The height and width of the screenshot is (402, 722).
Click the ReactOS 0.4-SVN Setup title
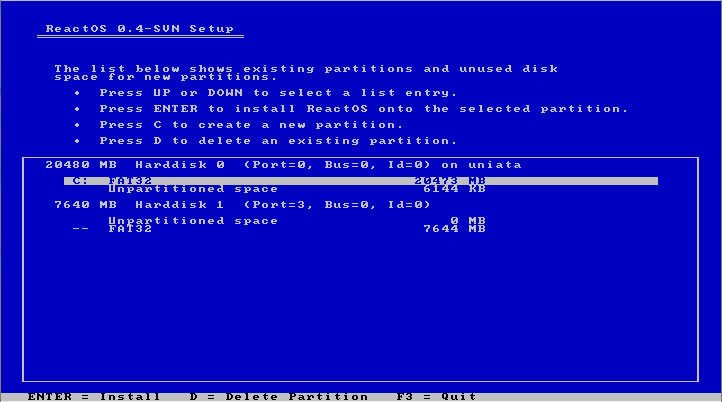point(140,29)
